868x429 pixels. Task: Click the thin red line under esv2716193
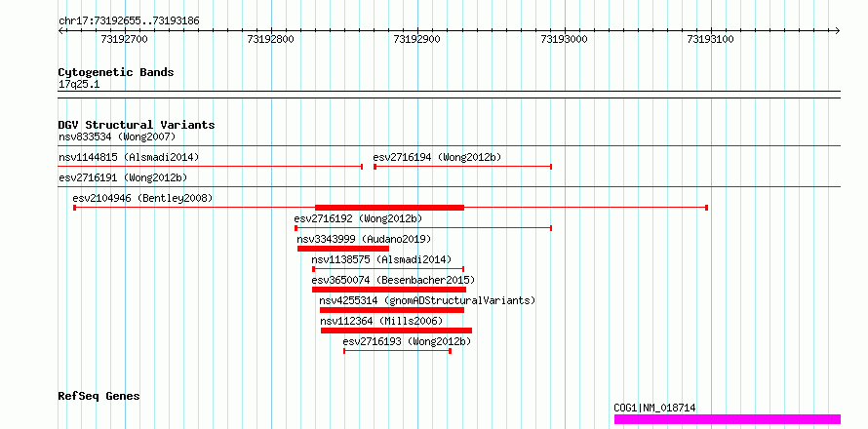[398, 351]
